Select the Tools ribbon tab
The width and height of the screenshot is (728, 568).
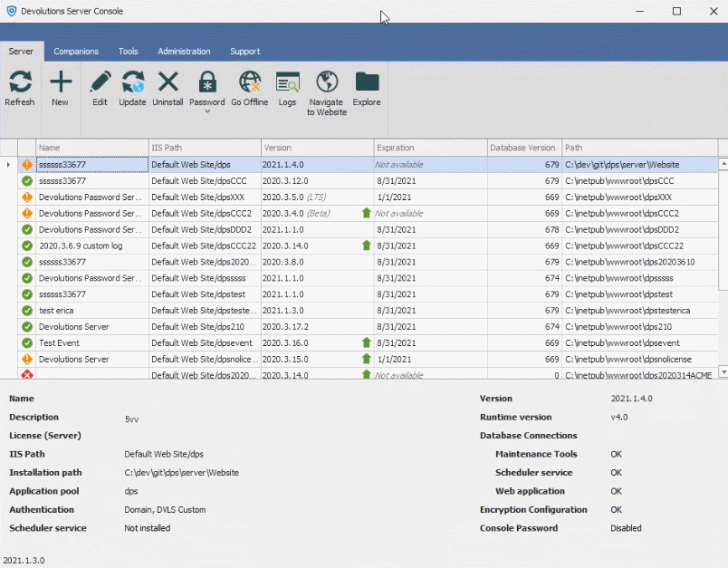128,52
